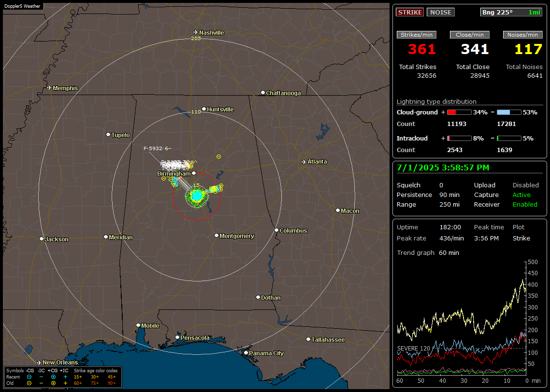
Task: Click the Dothan city marker dot
Action: pyautogui.click(x=258, y=297)
